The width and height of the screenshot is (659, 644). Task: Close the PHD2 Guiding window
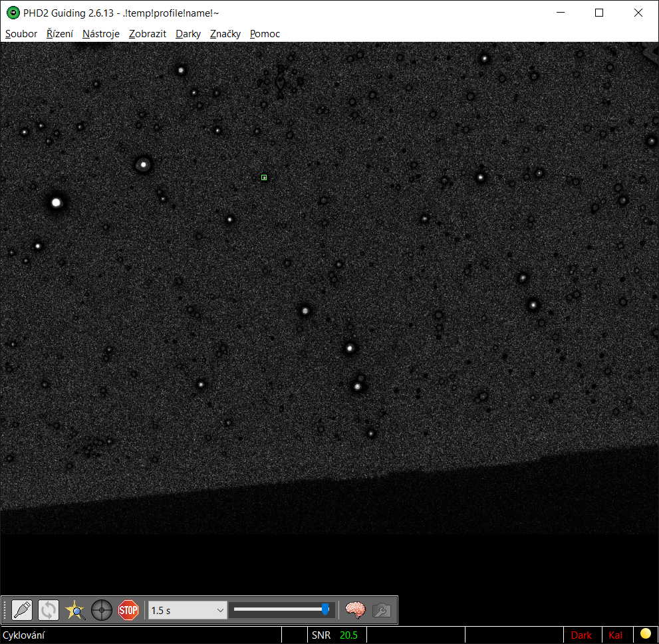pyautogui.click(x=638, y=13)
